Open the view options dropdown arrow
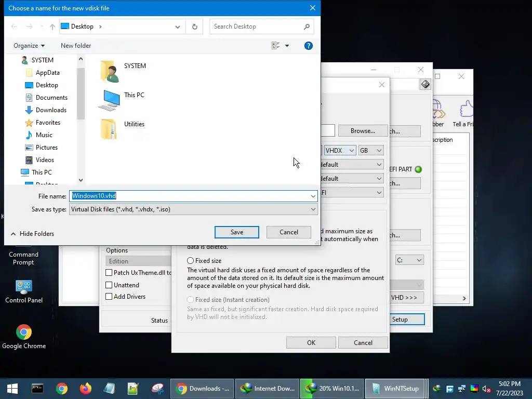The height and width of the screenshot is (399, 532). (x=287, y=46)
